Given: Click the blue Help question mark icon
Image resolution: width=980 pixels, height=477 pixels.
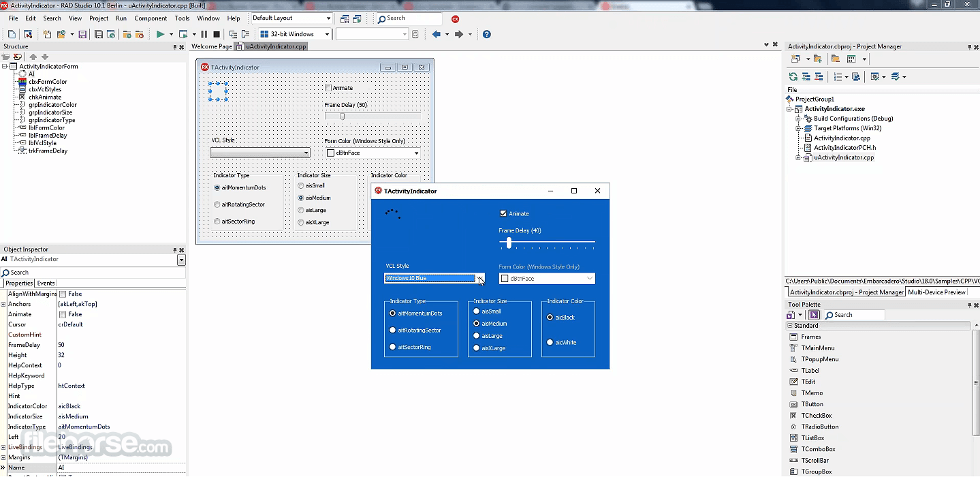Looking at the screenshot, I should [487, 34].
